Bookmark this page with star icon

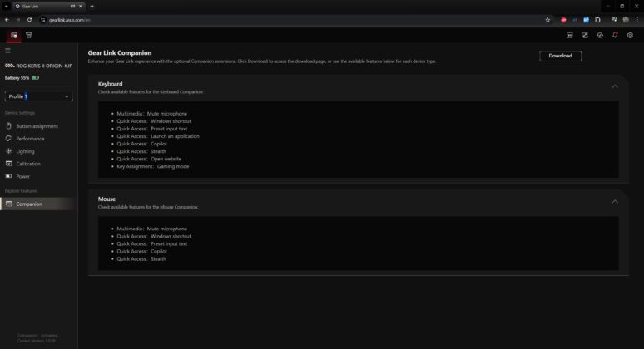547,20
